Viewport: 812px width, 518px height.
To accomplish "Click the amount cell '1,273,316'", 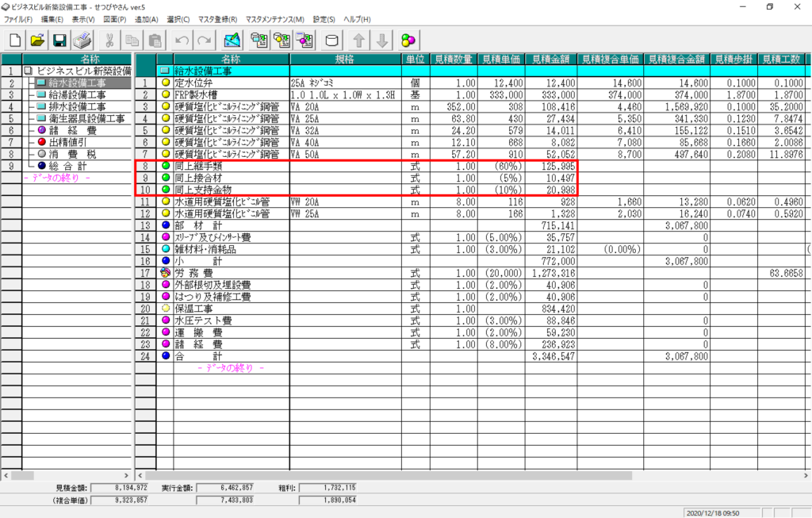I will click(551, 273).
